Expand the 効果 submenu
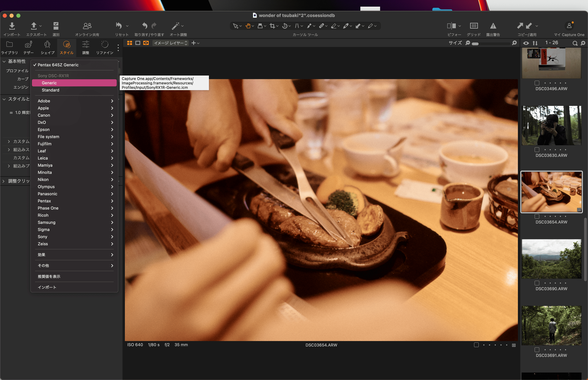Viewport: 588px width, 380px height. pyautogui.click(x=74, y=255)
